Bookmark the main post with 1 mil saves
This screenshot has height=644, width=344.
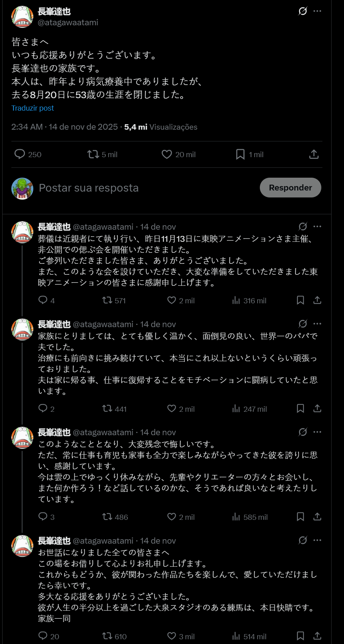click(x=240, y=154)
